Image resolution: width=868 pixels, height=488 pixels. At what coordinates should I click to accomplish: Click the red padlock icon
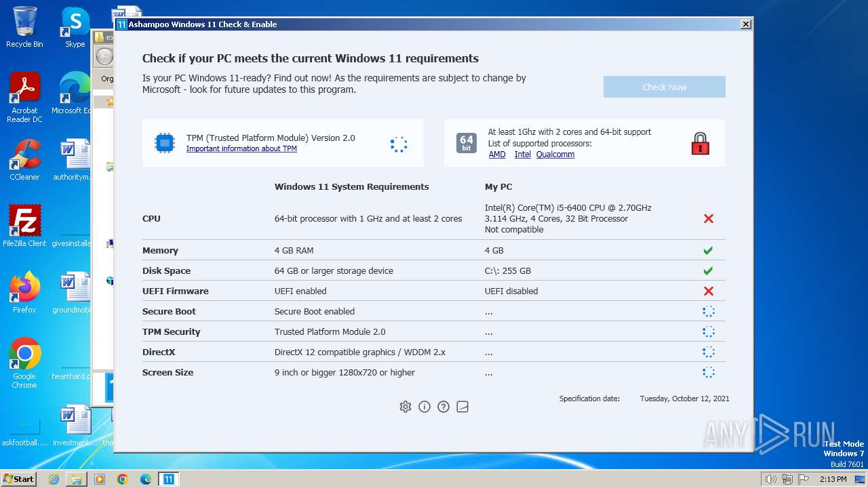pos(701,143)
